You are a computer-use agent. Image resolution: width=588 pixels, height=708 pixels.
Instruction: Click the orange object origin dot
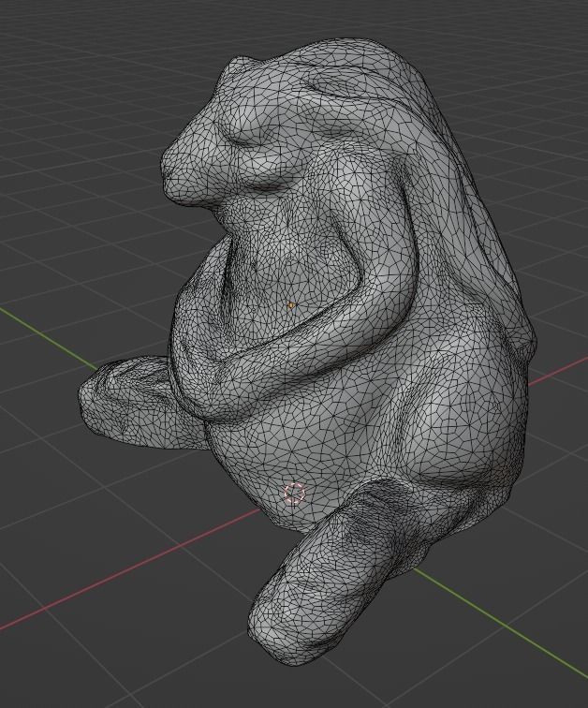pos(291,305)
